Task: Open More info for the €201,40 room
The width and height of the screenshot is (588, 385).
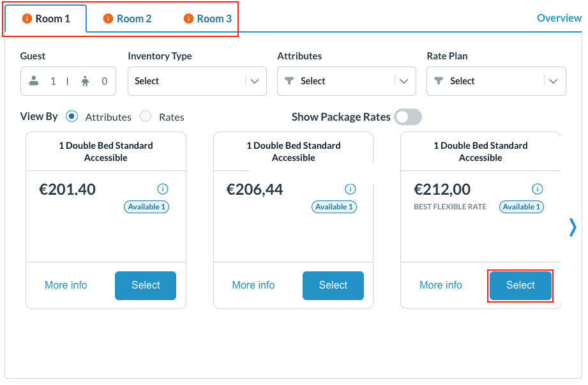Action: (x=66, y=285)
